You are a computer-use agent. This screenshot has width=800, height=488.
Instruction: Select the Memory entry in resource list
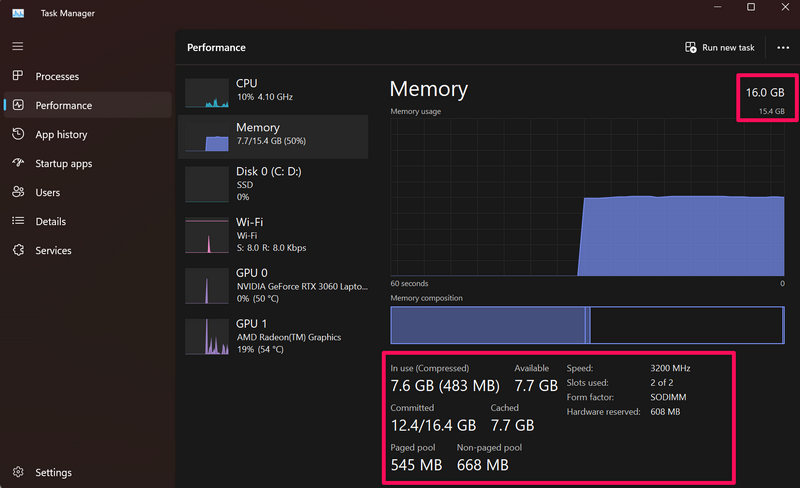[x=273, y=135]
